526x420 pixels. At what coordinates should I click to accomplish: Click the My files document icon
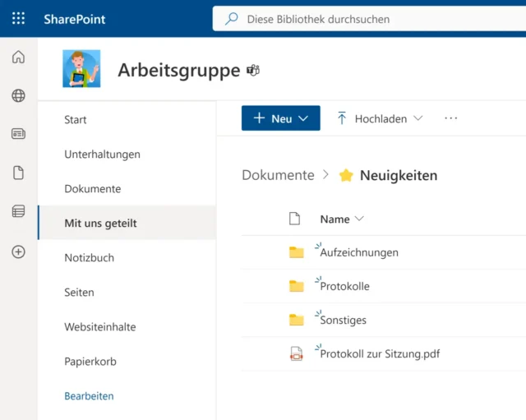(x=18, y=173)
